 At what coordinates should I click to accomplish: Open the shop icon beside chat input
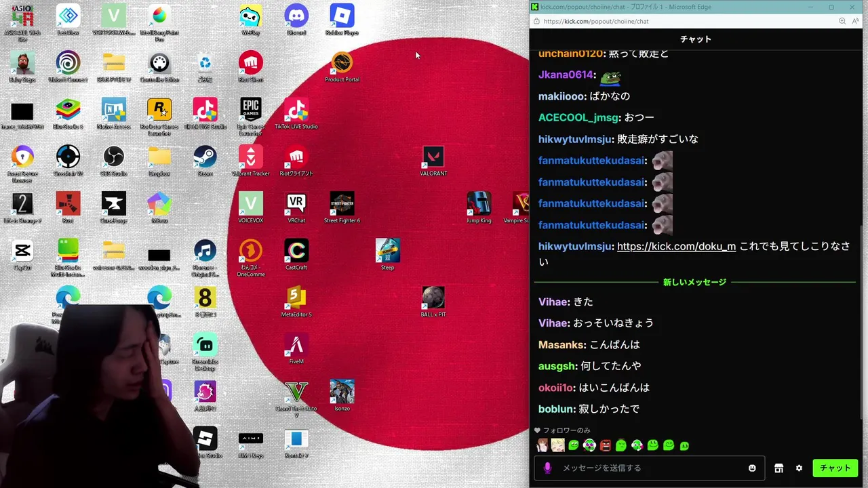point(779,468)
